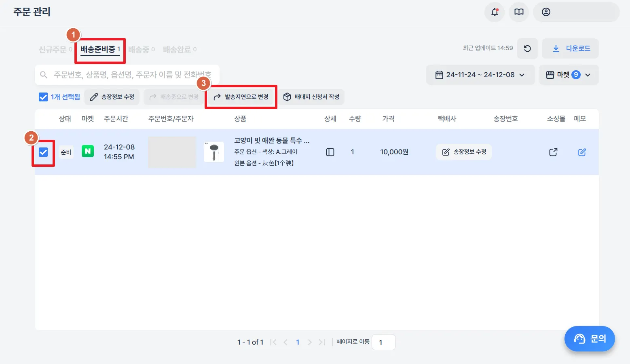Screen dimensions: 630x364
Task: Select the 송장정보 수정 pencil tool
Action: click(x=112, y=97)
